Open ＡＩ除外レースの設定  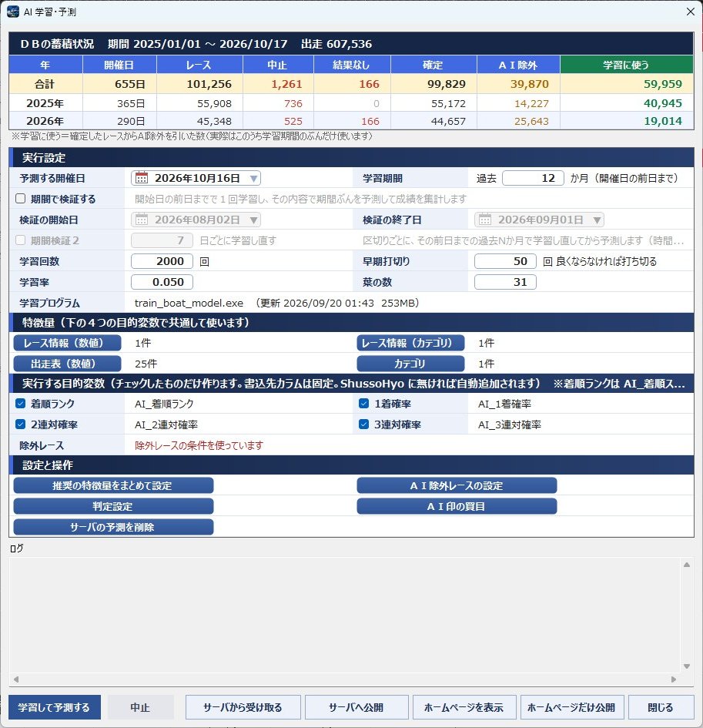coord(457,485)
